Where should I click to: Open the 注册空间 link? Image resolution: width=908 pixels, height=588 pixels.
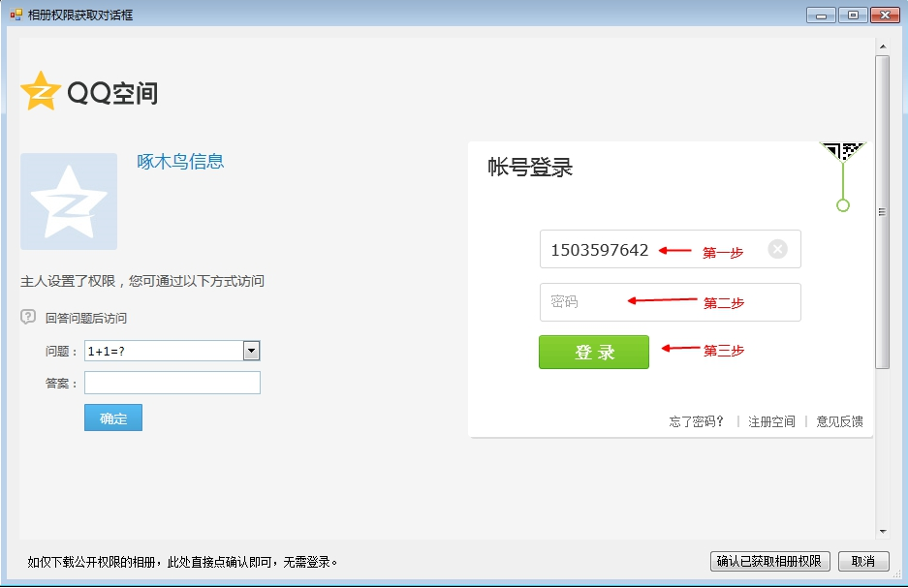[x=771, y=421]
